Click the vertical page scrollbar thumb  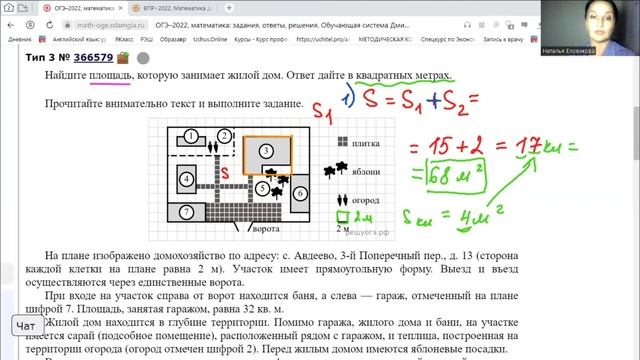[637, 133]
